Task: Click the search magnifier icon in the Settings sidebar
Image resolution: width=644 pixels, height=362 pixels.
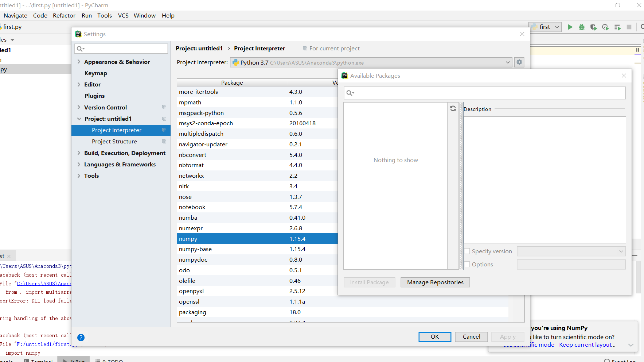Action: pos(80,49)
